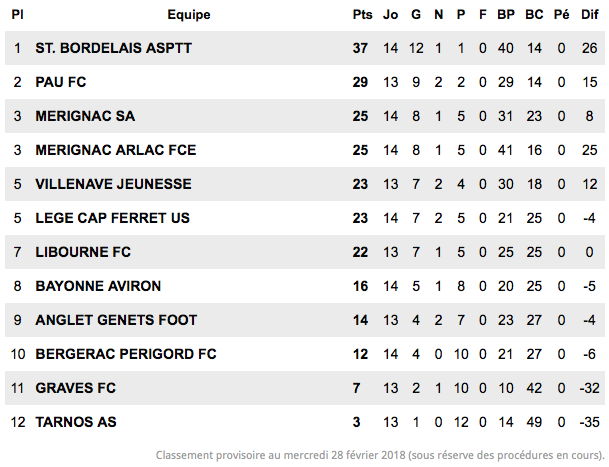The width and height of the screenshot is (609, 467).
Task: Open the MERIGNAC SA team entry
Action: click(x=85, y=116)
